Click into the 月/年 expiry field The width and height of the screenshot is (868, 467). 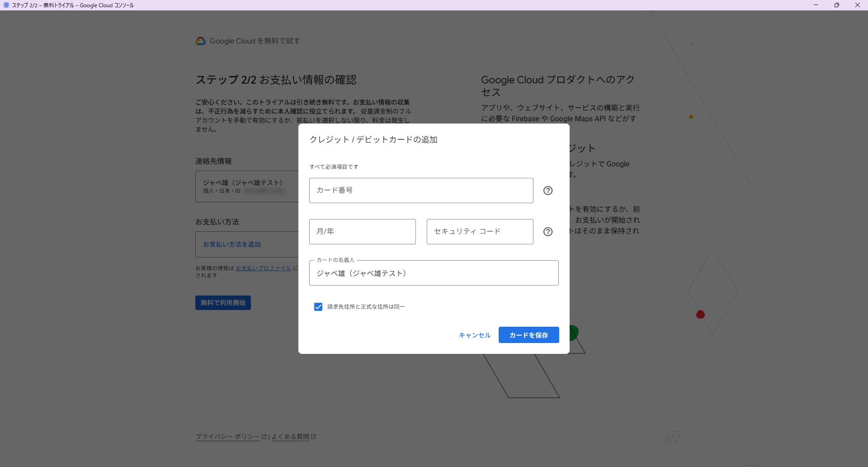click(x=362, y=232)
